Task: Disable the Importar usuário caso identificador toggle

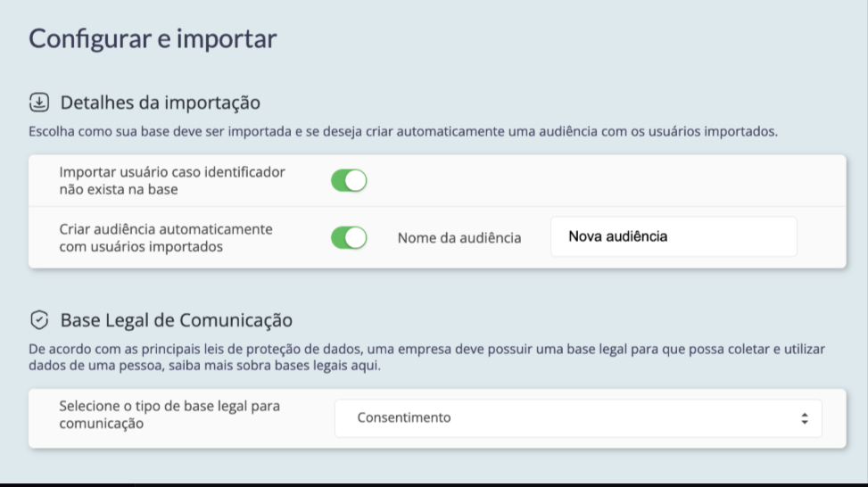Action: click(349, 180)
